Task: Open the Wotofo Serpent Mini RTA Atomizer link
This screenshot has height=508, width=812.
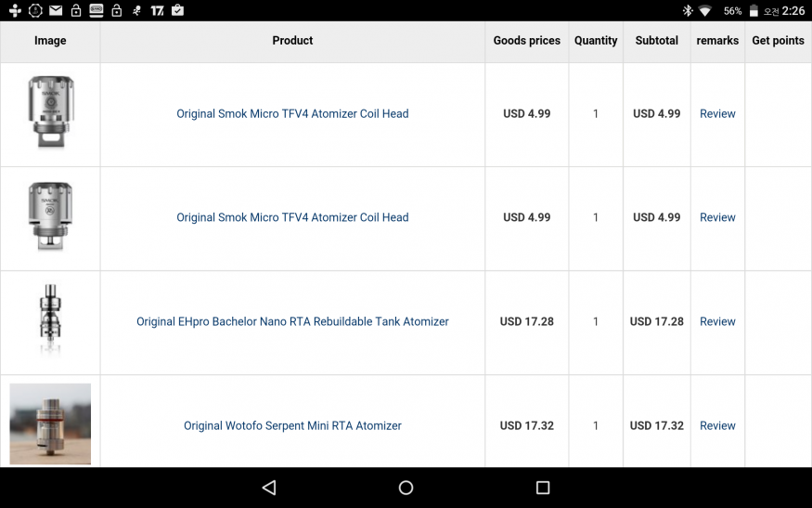Action: click(x=292, y=425)
